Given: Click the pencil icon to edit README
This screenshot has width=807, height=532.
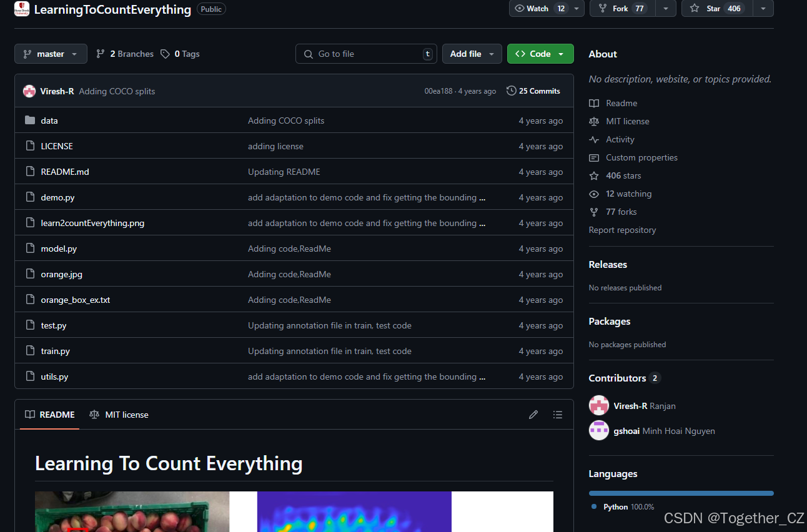Looking at the screenshot, I should coord(533,414).
